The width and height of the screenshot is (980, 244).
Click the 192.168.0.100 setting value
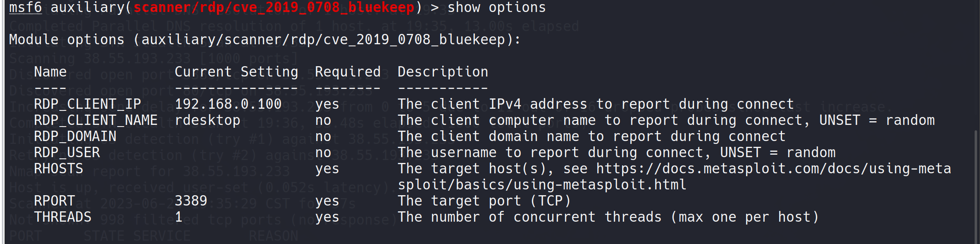[228, 104]
